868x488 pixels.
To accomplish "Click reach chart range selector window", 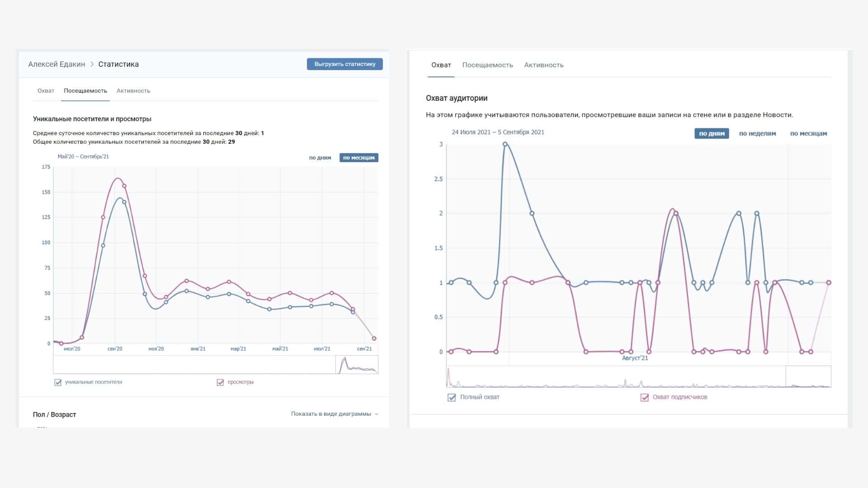I will [808, 376].
